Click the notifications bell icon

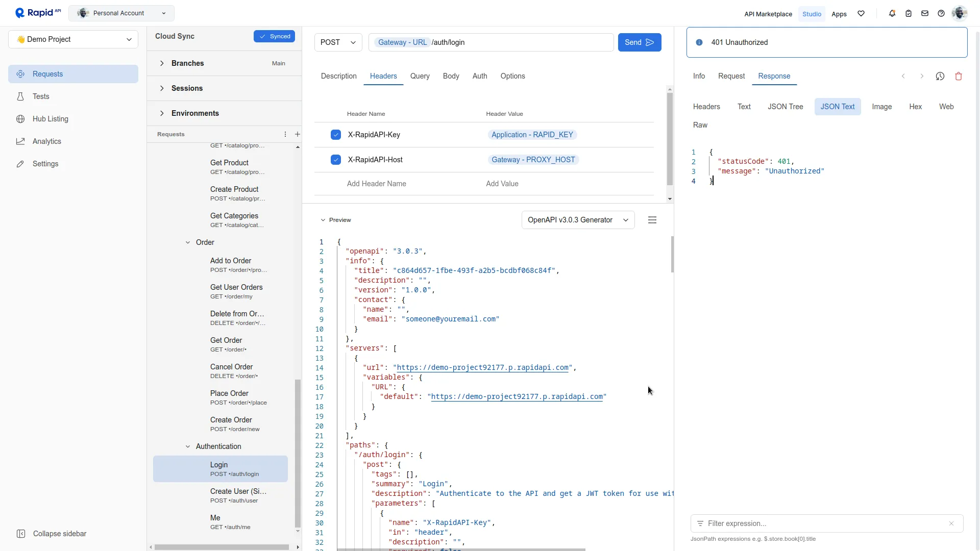[x=892, y=14]
